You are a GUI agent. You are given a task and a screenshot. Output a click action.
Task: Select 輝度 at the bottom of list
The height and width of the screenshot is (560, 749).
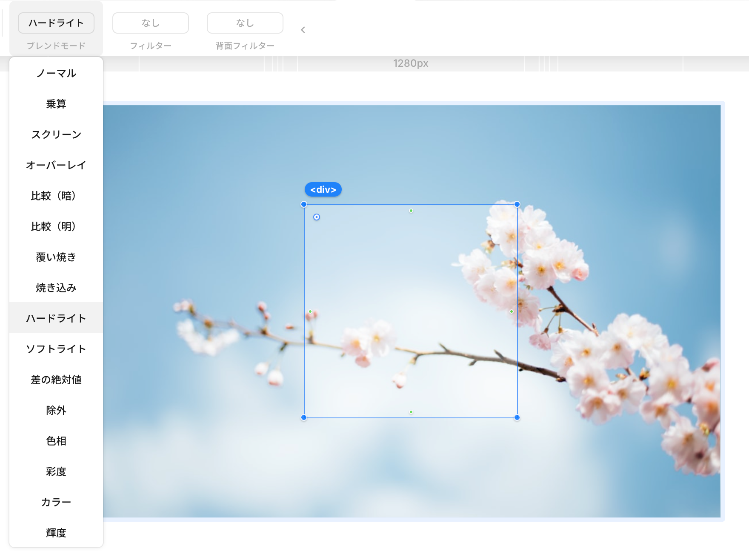tap(56, 533)
